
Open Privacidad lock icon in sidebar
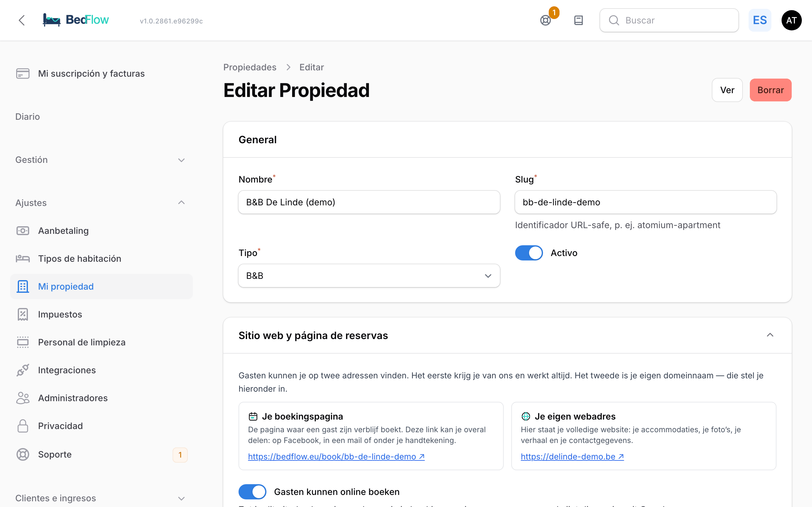23,426
